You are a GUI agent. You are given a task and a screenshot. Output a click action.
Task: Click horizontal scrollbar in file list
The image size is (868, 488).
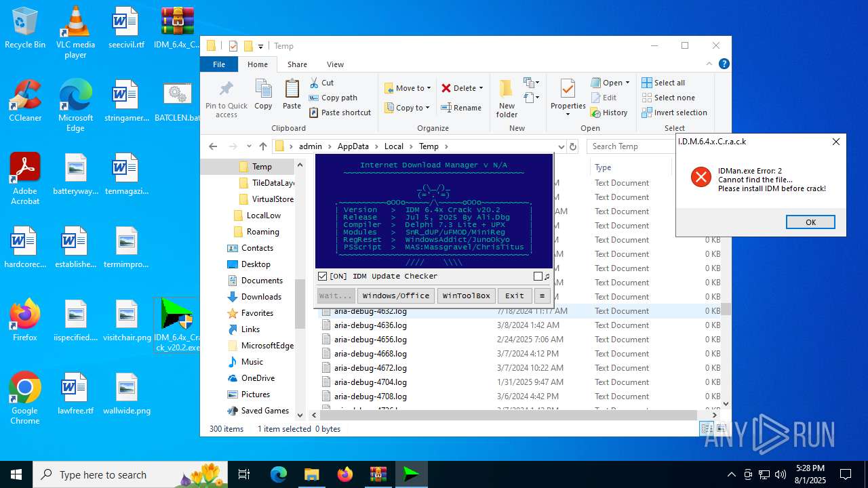509,415
